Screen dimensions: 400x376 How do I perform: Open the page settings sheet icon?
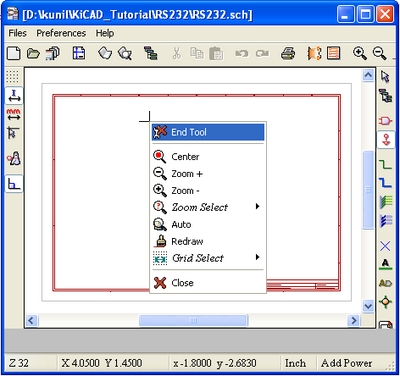(79, 53)
